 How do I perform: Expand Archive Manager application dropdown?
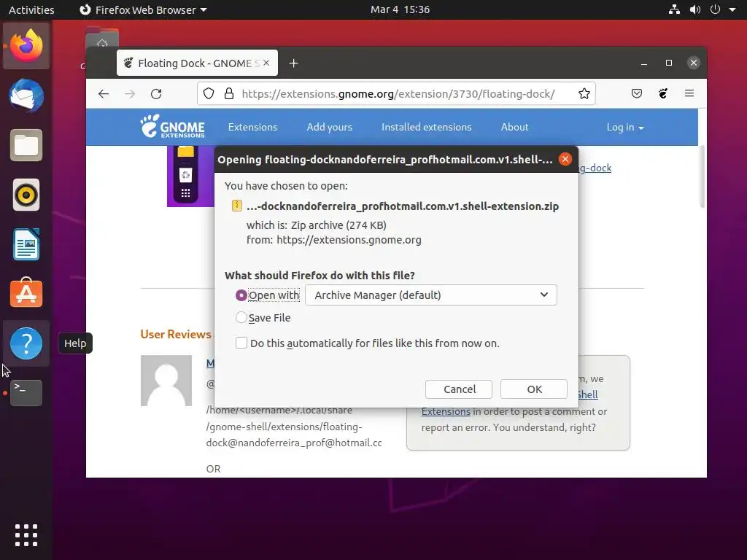pyautogui.click(x=430, y=295)
